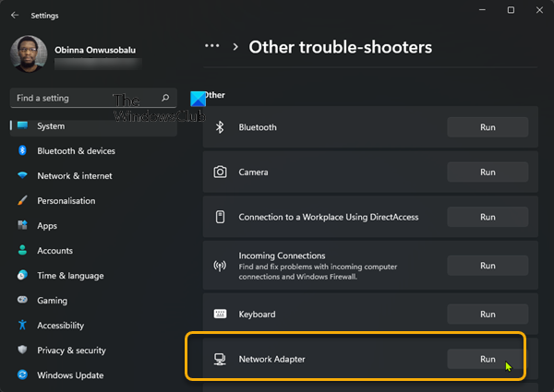Run the Network Adapter troubleshooter
554x392 pixels.
(x=488, y=359)
